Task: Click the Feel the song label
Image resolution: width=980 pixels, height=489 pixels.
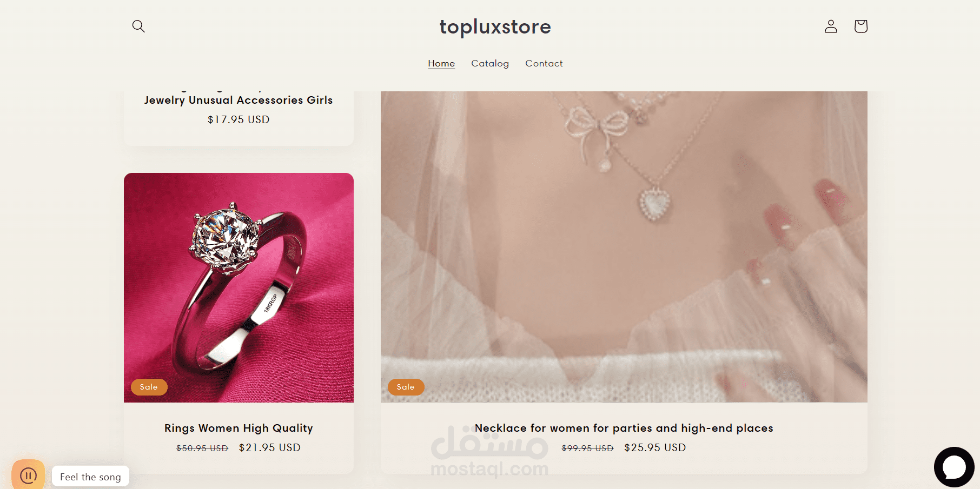Action: click(x=90, y=477)
